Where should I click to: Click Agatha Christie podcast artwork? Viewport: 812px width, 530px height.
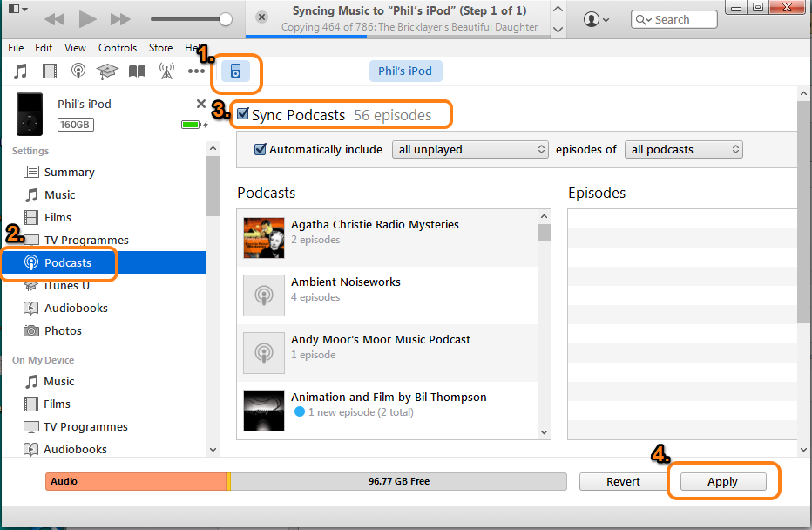coord(264,238)
